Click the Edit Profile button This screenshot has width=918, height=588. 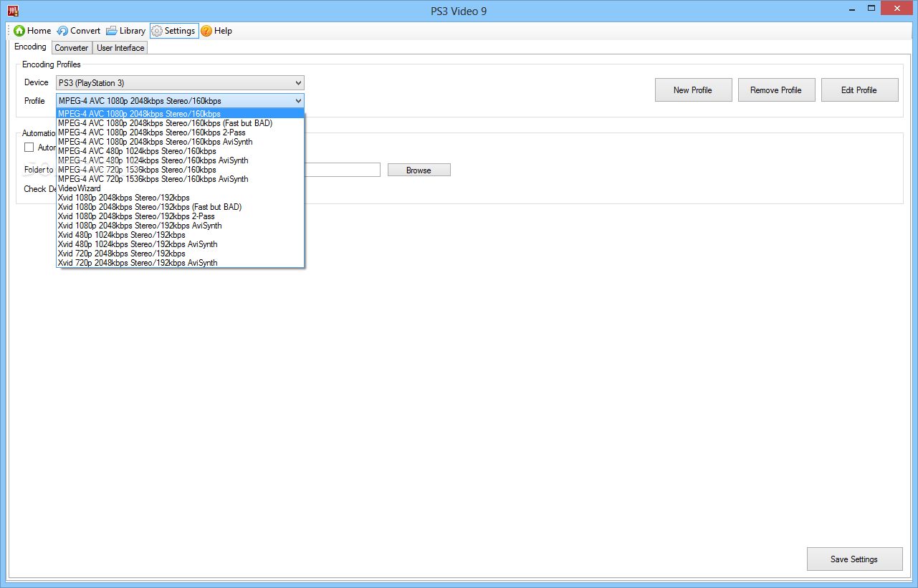(859, 90)
